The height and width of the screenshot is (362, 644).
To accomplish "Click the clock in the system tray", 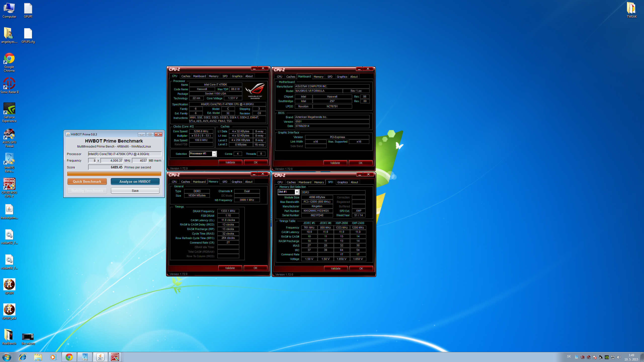I will click(631, 357).
